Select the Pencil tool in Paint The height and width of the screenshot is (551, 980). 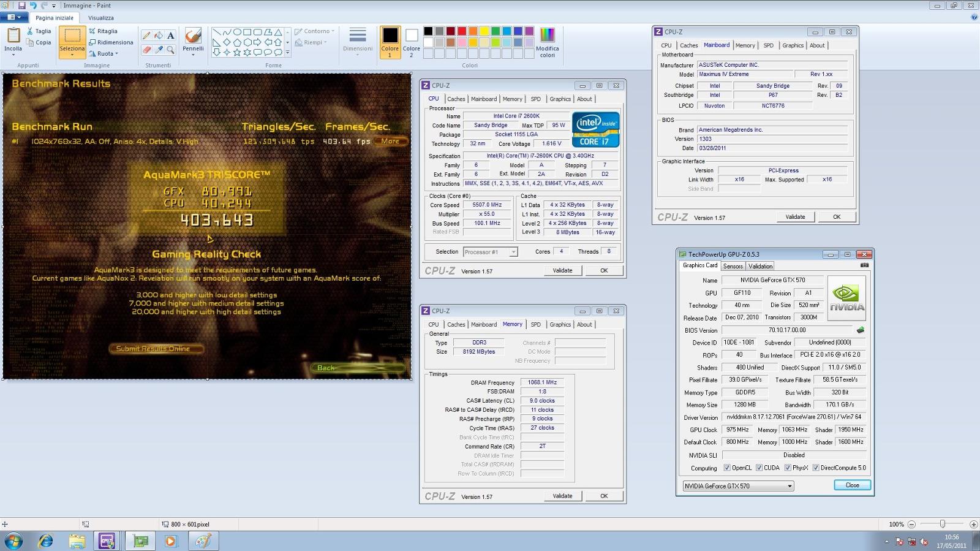(146, 36)
